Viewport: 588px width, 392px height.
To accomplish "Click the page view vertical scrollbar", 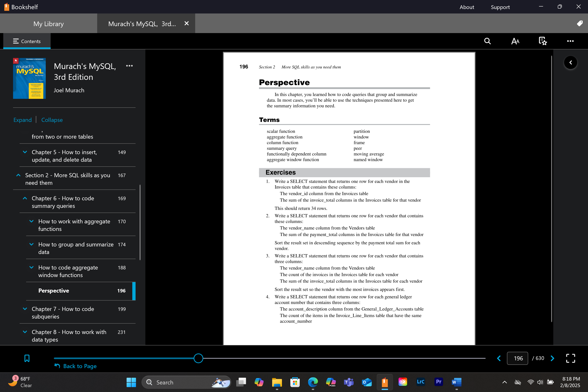I will point(551,189).
